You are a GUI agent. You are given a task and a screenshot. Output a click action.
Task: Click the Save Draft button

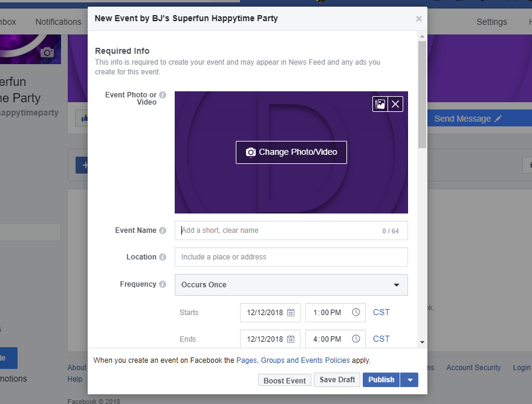pos(337,380)
